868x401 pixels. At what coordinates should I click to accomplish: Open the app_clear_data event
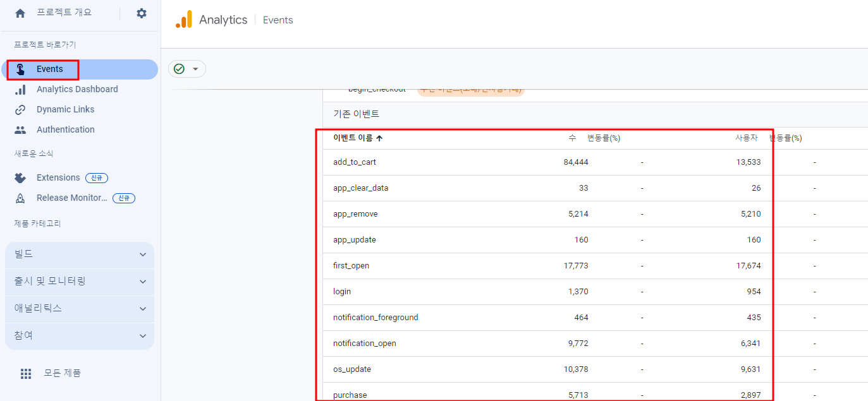coord(360,188)
